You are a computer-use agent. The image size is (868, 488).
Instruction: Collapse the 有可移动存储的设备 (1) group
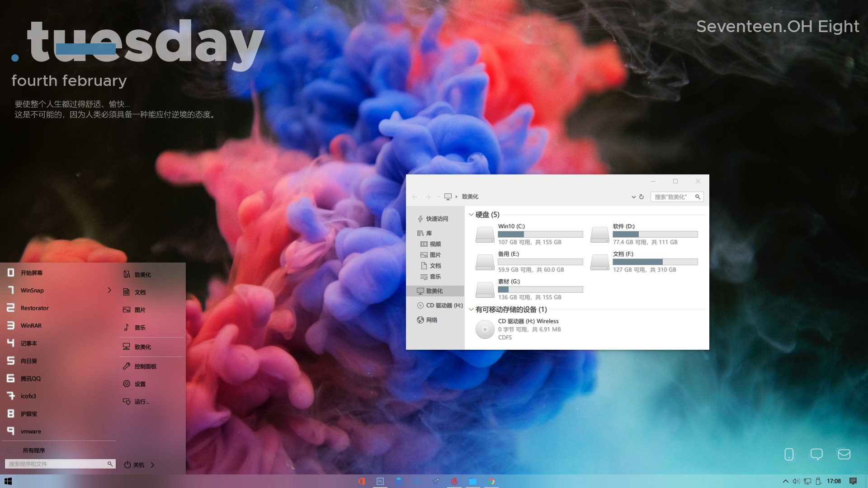(x=471, y=310)
